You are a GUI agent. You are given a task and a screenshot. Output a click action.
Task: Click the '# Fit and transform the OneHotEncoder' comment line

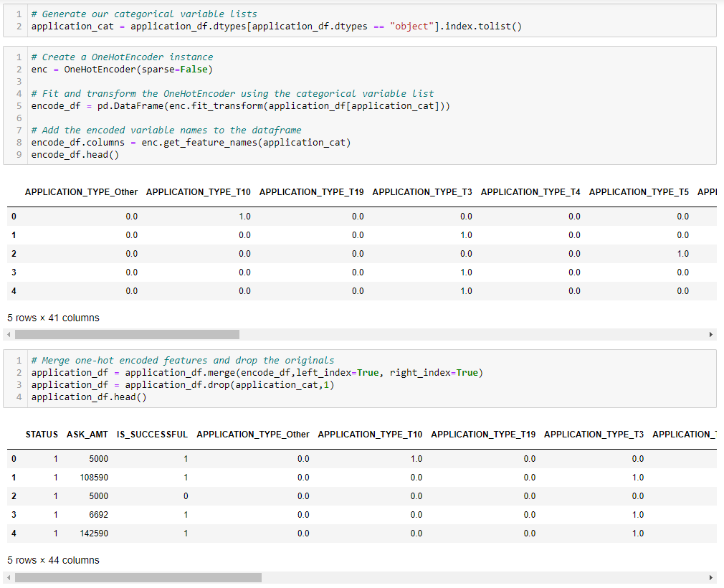[x=232, y=94]
